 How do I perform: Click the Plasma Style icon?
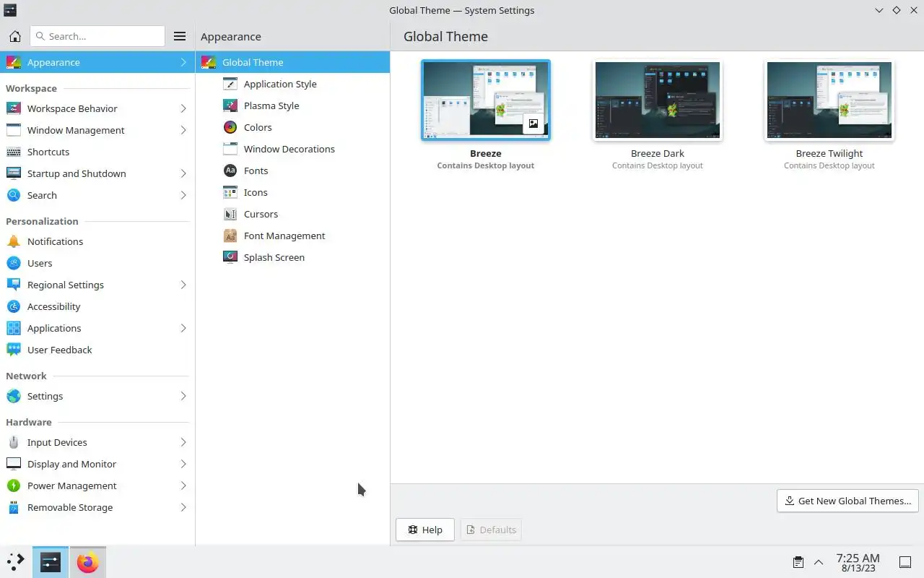click(x=230, y=105)
